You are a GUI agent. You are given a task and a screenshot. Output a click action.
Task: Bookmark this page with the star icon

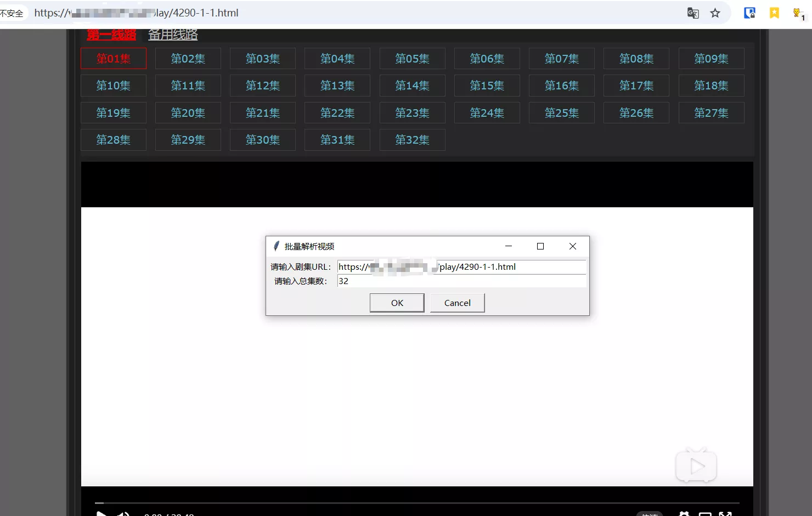[715, 13]
